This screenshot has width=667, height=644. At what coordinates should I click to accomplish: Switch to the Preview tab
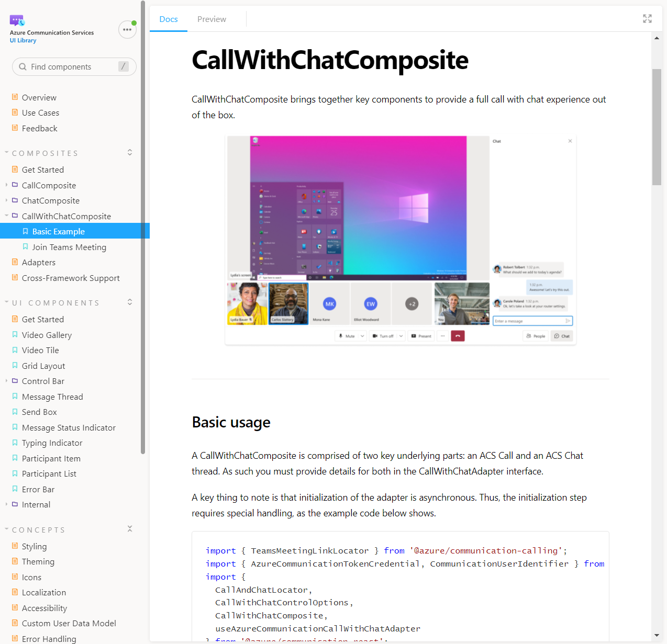click(212, 19)
